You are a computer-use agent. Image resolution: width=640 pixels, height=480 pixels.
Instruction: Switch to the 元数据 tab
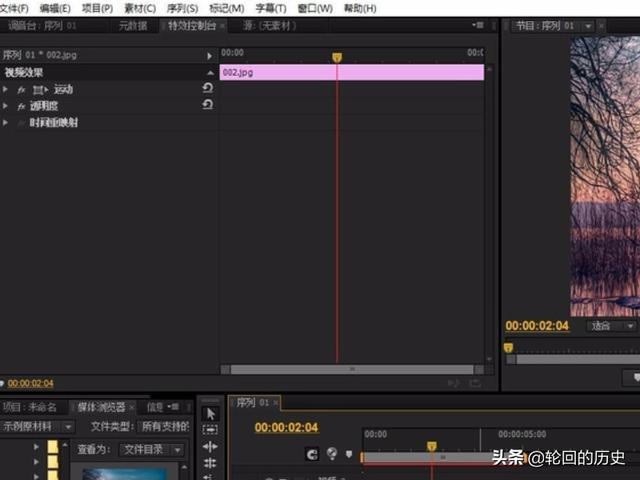click(132, 25)
